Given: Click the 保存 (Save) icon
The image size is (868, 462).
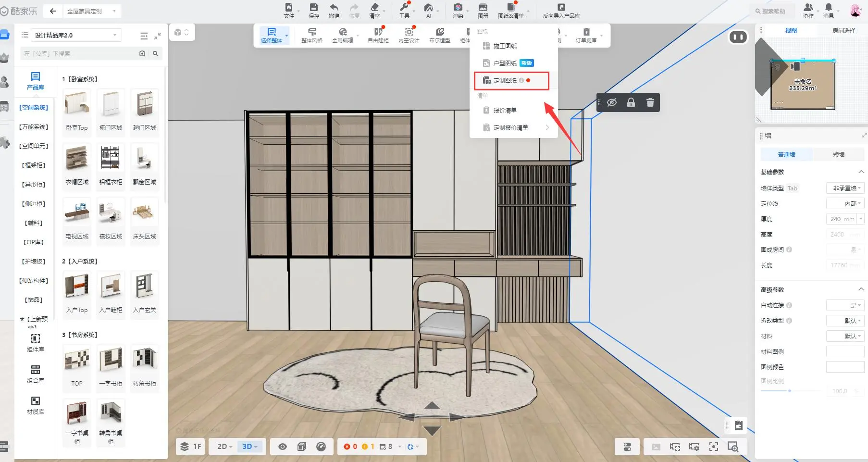Looking at the screenshot, I should pos(313,7).
